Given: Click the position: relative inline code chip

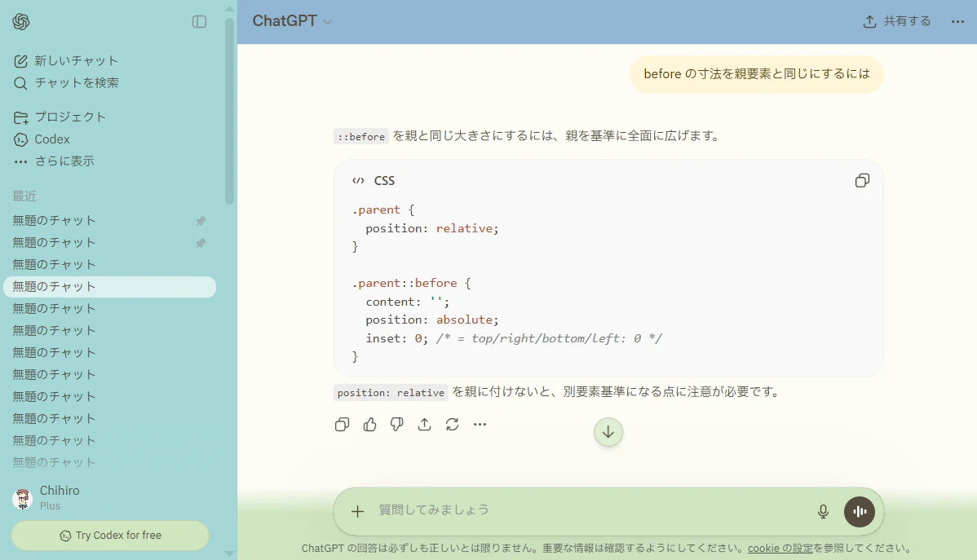Looking at the screenshot, I should pyautogui.click(x=391, y=392).
